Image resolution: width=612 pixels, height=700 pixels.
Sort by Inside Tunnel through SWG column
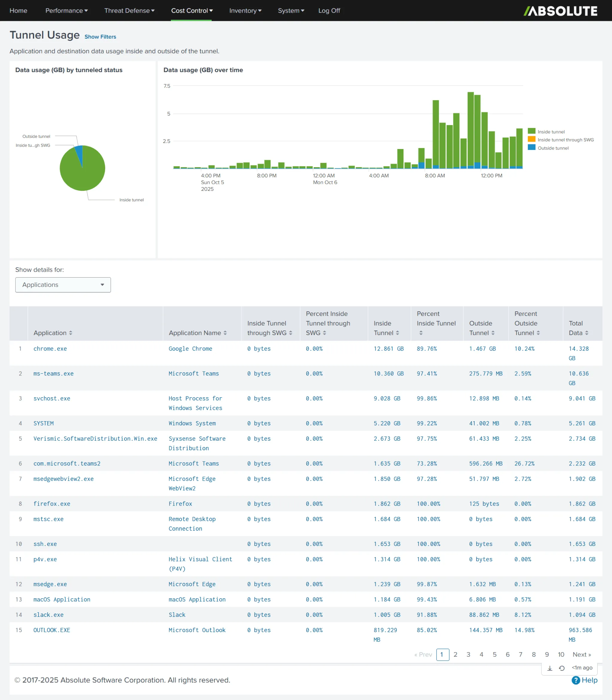pos(291,333)
